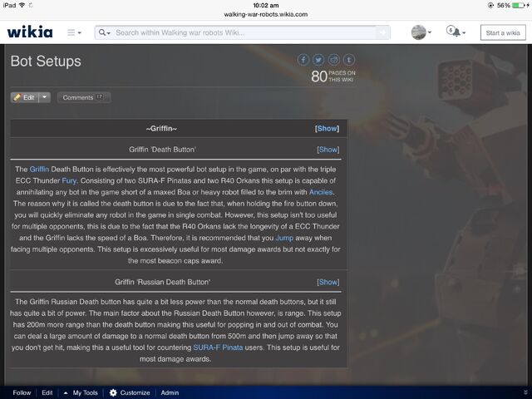532x399 pixels.
Task: Submit search with the arrow button
Action: coord(382,32)
